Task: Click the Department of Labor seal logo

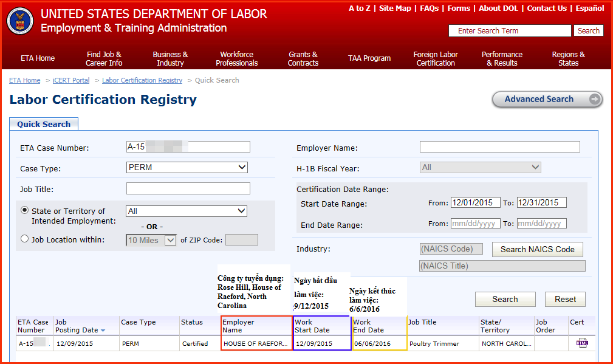Action: pyautogui.click(x=20, y=22)
